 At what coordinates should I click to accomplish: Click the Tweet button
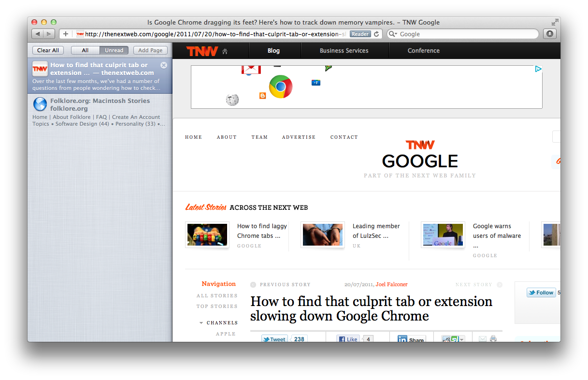pyautogui.click(x=274, y=339)
